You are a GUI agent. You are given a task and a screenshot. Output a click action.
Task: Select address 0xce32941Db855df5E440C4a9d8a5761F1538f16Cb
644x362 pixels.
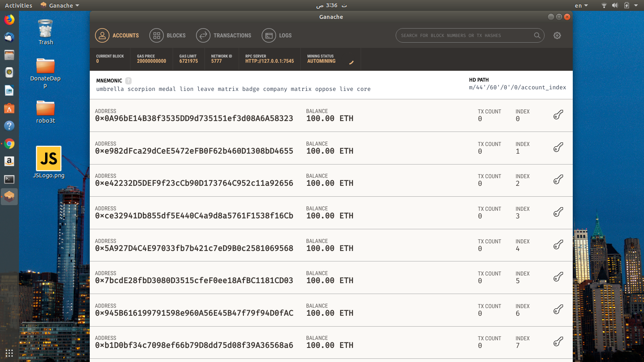194,216
